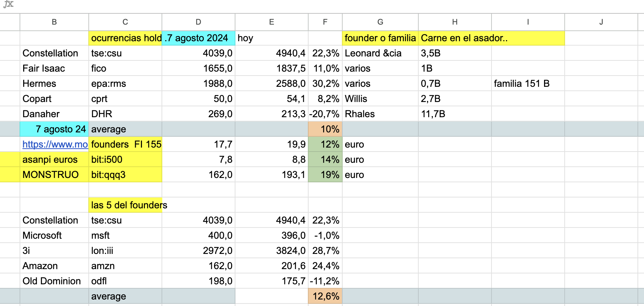
Task: Click the 'fico' ticker cell
Action: [125, 68]
